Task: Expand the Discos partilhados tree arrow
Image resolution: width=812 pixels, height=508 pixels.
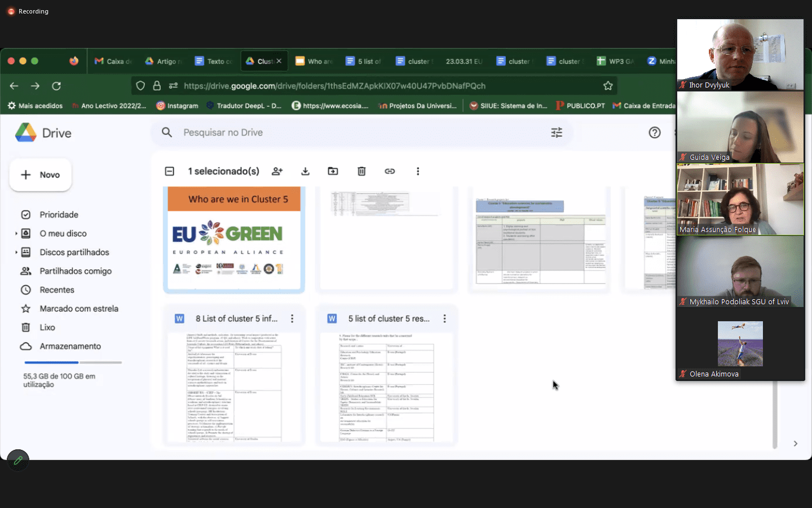Action: [16, 252]
